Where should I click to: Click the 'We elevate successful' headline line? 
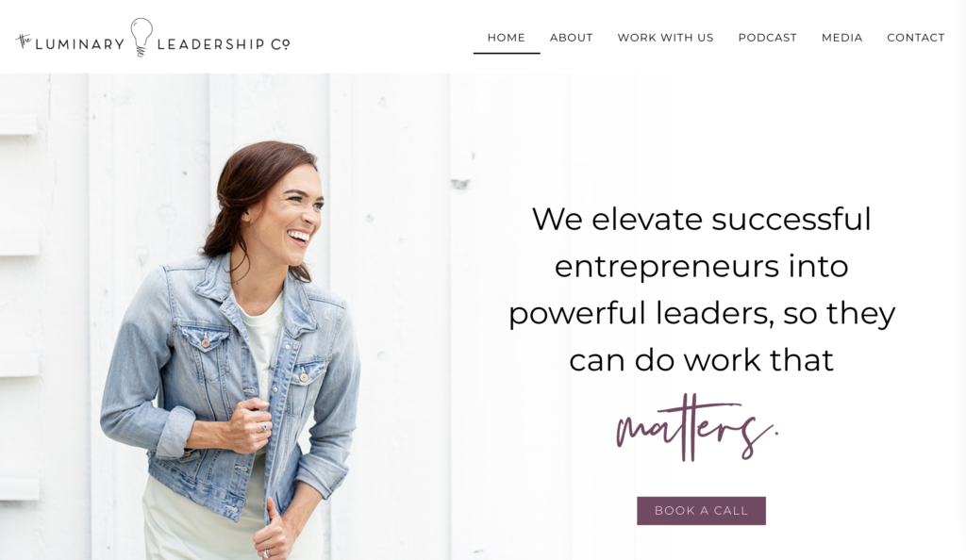[701, 219]
